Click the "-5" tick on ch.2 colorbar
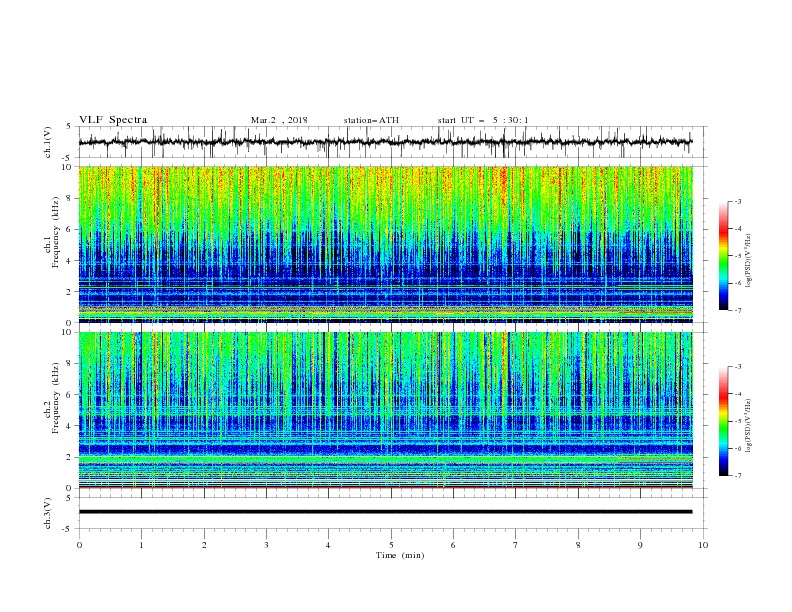792x612 pixels. (x=738, y=421)
